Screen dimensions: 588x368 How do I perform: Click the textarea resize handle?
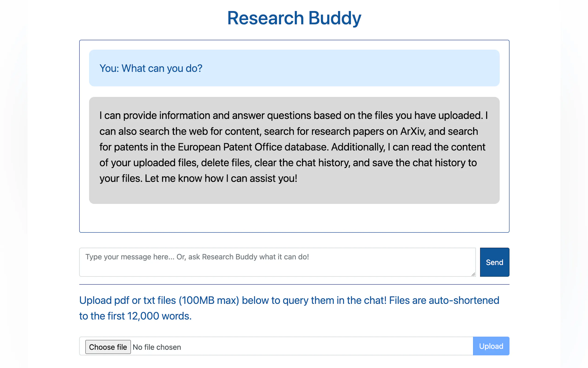[473, 274]
